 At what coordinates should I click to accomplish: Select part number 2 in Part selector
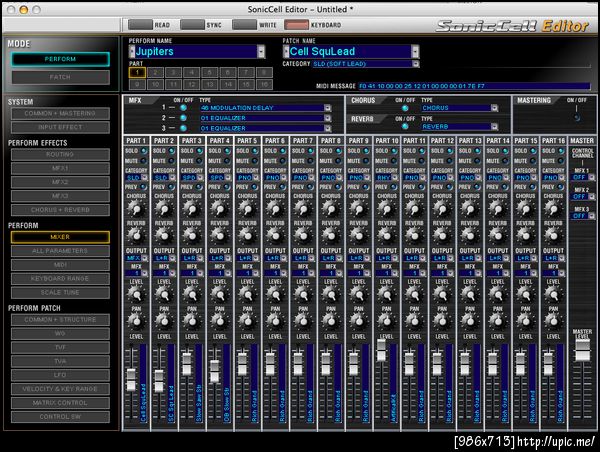[155, 73]
